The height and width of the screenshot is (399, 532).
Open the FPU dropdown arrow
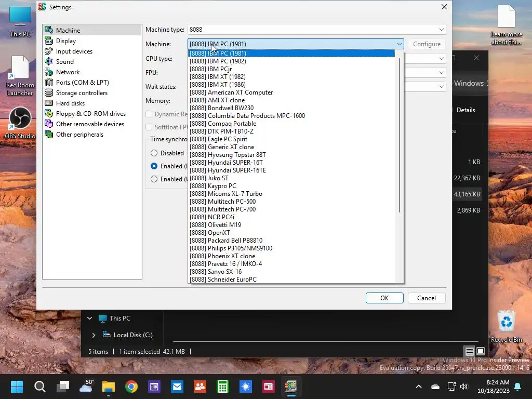pos(441,72)
